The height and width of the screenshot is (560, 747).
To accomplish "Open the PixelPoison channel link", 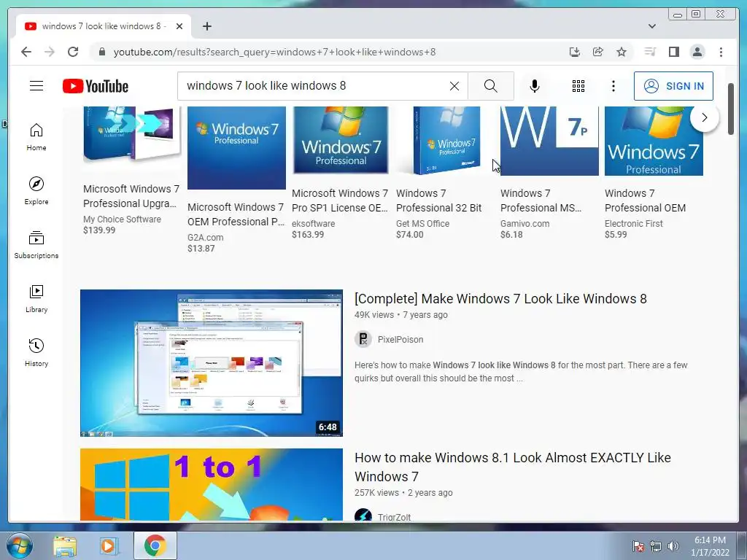I will pyautogui.click(x=400, y=340).
